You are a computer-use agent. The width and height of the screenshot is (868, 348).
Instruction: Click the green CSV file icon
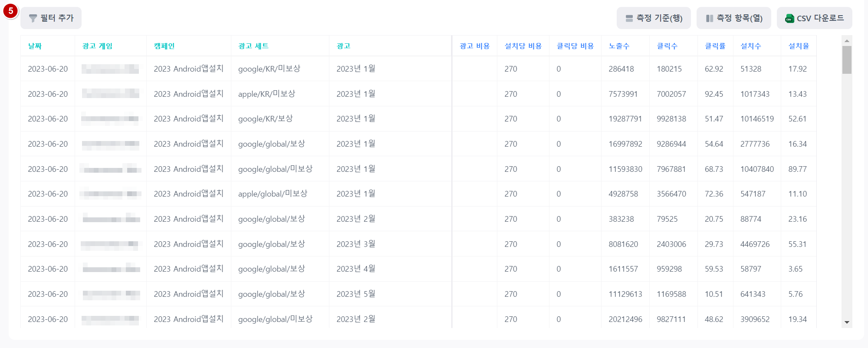789,18
